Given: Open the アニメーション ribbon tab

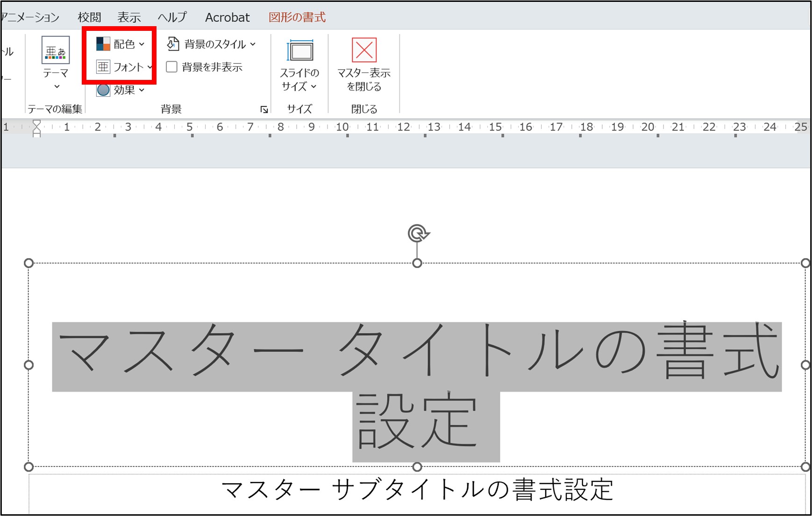Looking at the screenshot, I should point(30,17).
